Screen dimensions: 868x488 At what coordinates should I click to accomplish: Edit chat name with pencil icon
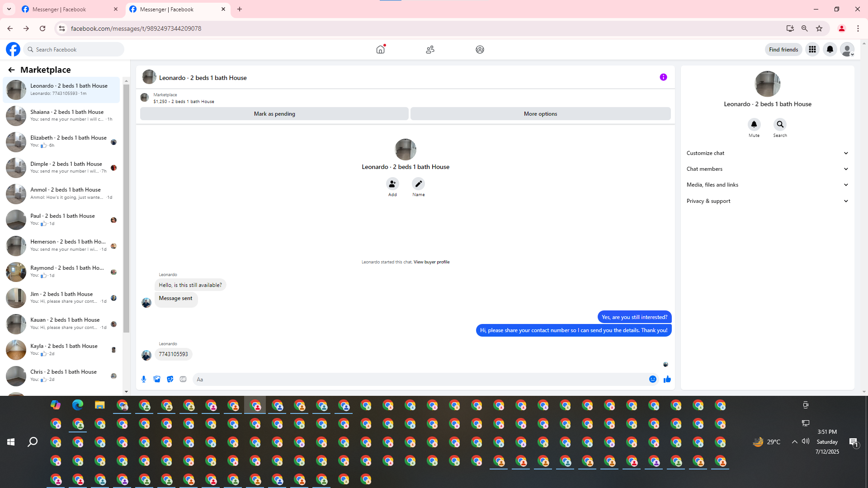pyautogui.click(x=418, y=184)
